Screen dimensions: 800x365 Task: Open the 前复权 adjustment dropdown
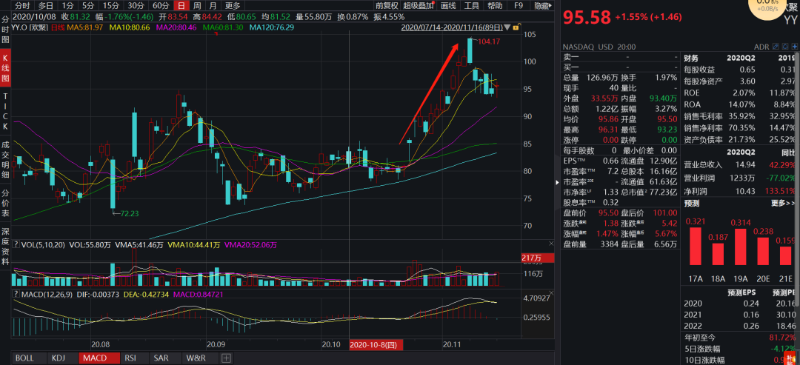click(x=387, y=6)
